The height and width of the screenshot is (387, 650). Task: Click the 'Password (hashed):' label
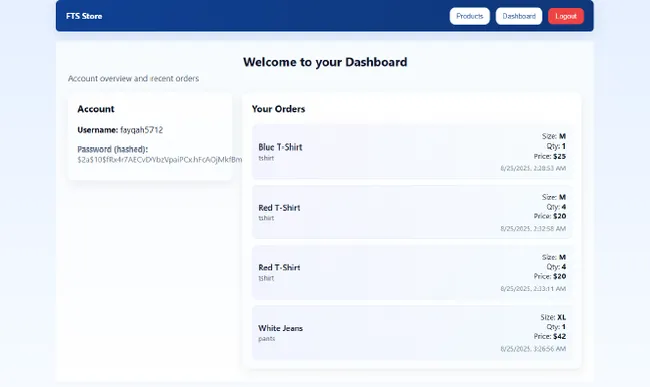coord(112,149)
